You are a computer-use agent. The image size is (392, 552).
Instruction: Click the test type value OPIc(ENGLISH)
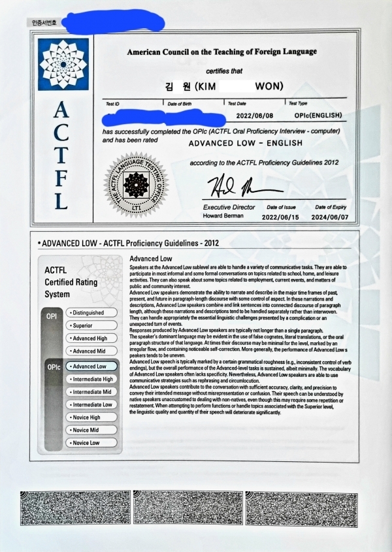318,116
